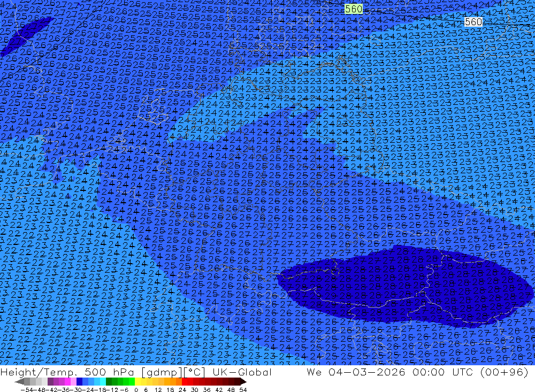This screenshot has height=392, width=535.
Task: Click the left gray arrow end of legend
Action: click(19, 381)
